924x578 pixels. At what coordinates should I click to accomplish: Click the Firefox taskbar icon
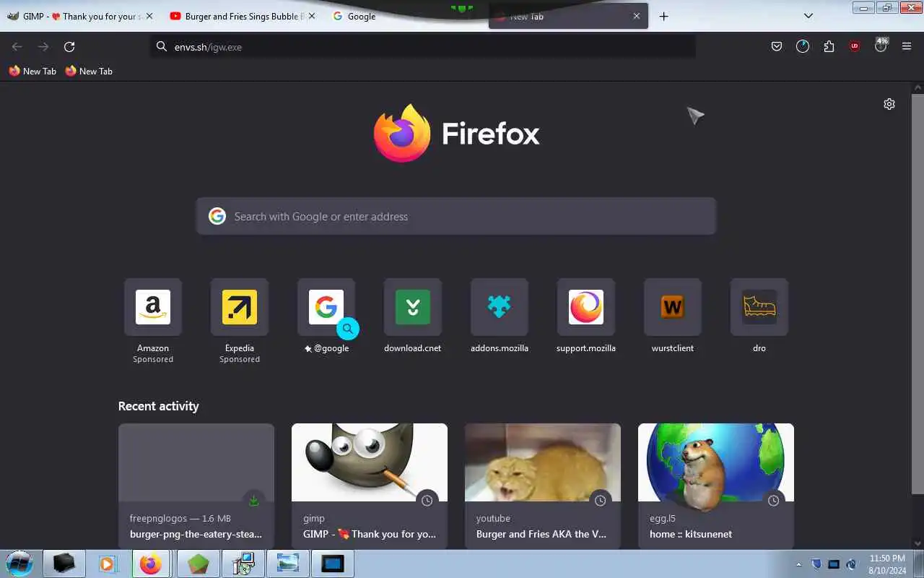click(x=151, y=564)
